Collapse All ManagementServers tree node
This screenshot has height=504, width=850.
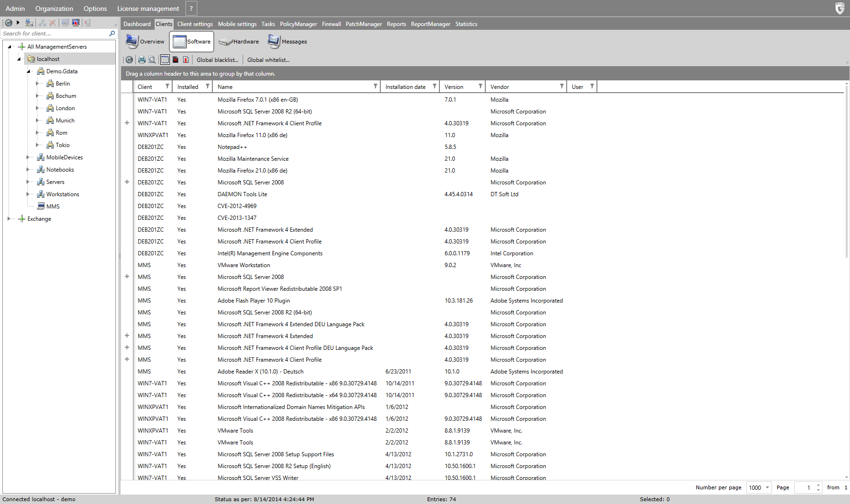9,47
